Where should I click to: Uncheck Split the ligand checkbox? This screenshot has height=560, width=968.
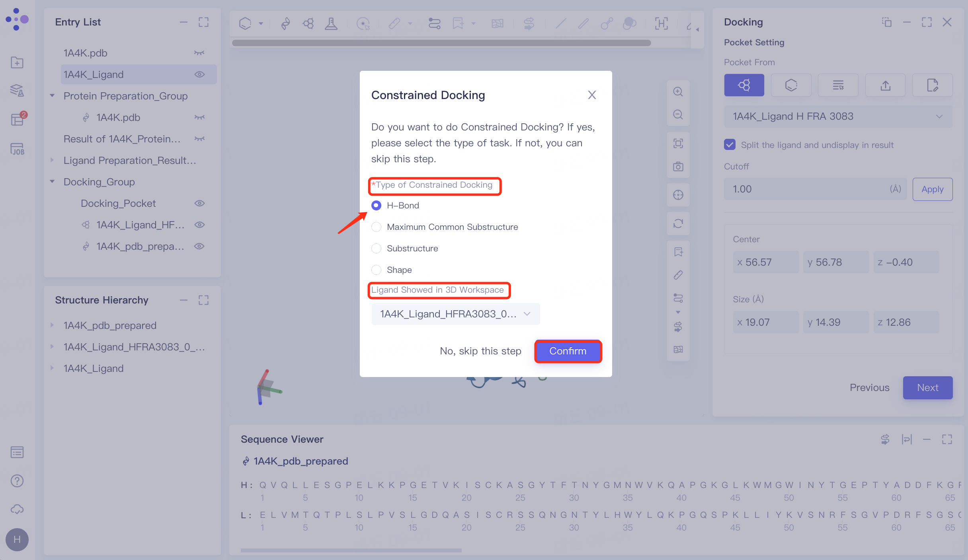(x=730, y=145)
